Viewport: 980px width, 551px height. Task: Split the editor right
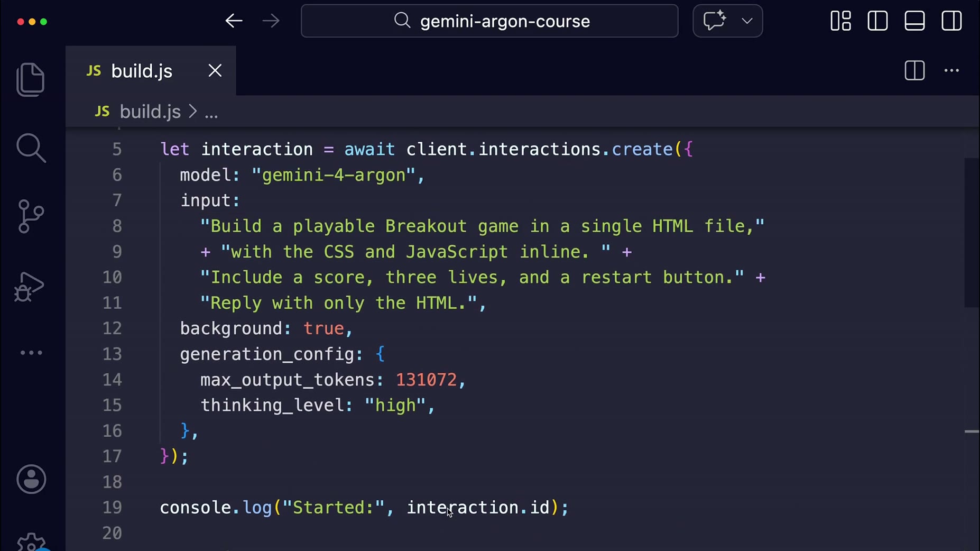(x=914, y=70)
